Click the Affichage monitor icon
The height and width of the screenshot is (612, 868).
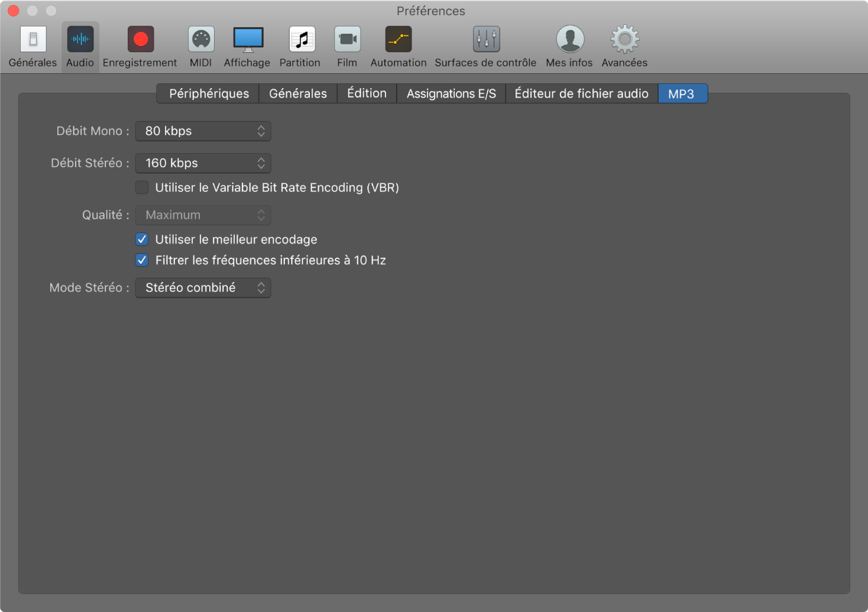248,40
